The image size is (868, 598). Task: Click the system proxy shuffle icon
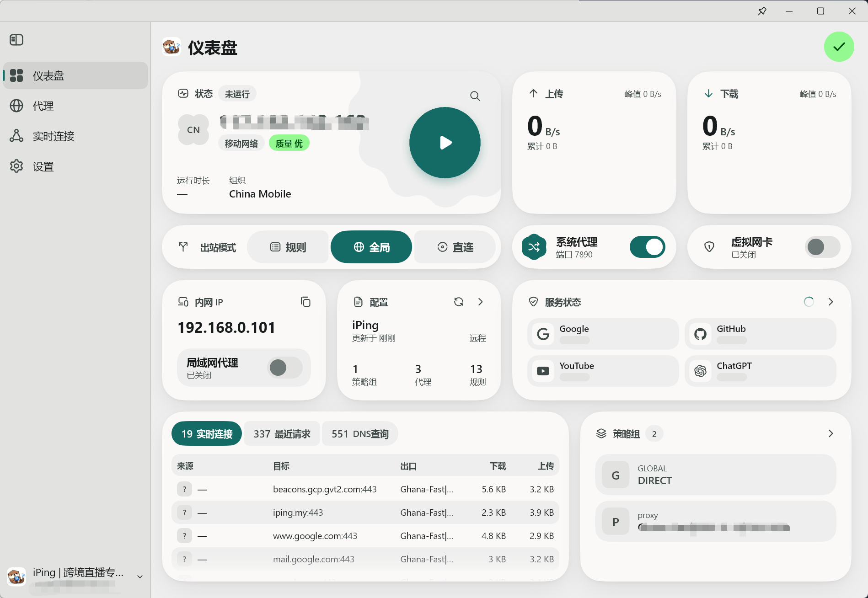(534, 247)
